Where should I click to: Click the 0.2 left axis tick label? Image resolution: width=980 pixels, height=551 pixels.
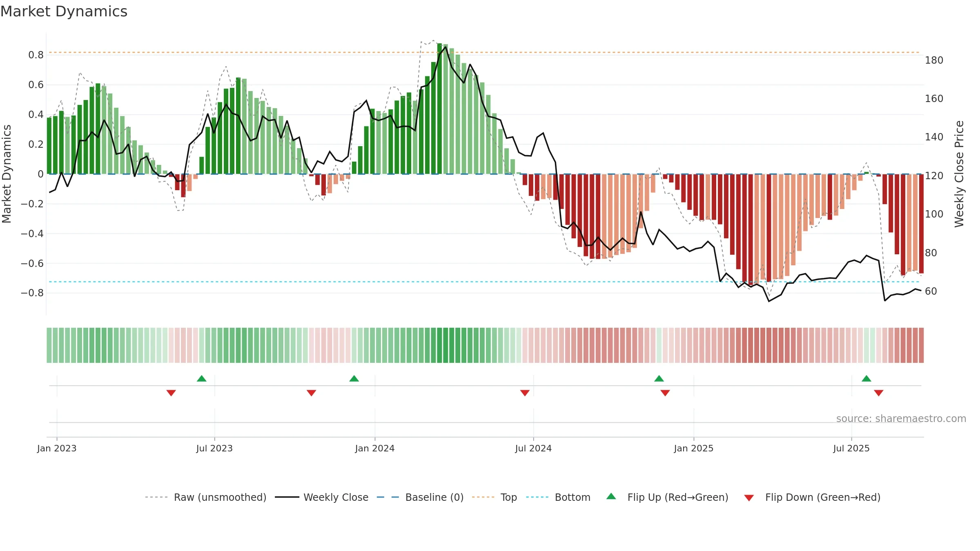point(36,144)
